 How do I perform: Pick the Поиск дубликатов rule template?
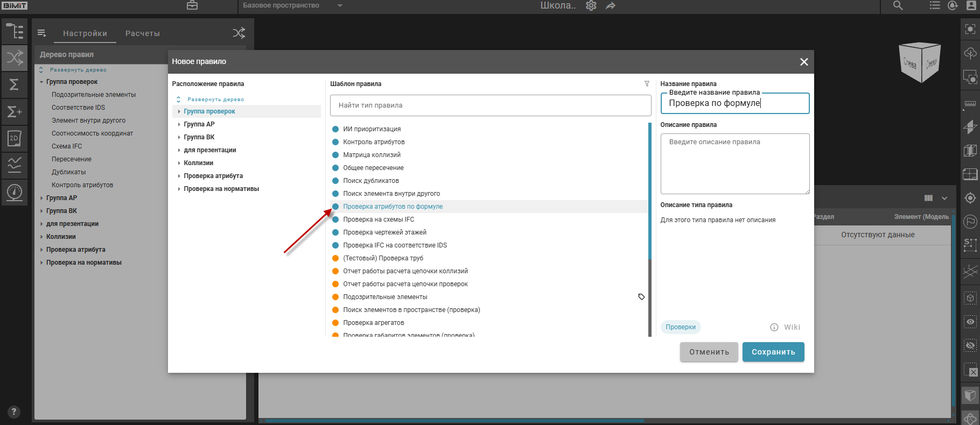[370, 181]
